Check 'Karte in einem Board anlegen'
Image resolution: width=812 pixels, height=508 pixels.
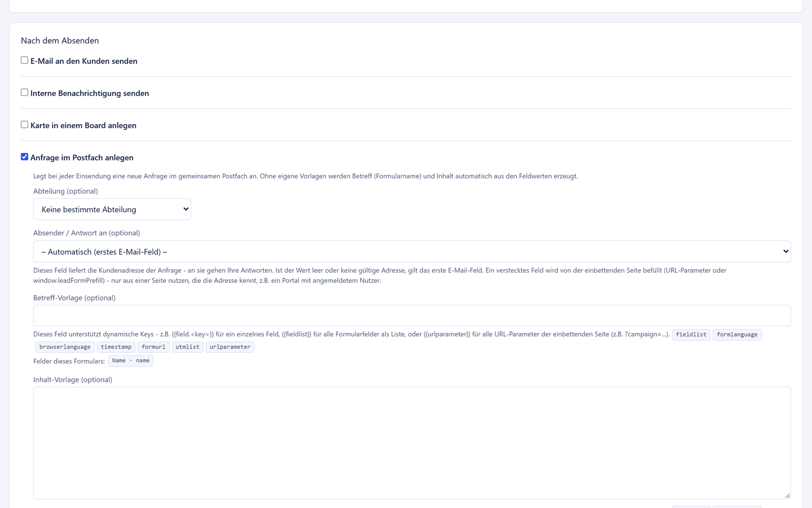point(24,125)
